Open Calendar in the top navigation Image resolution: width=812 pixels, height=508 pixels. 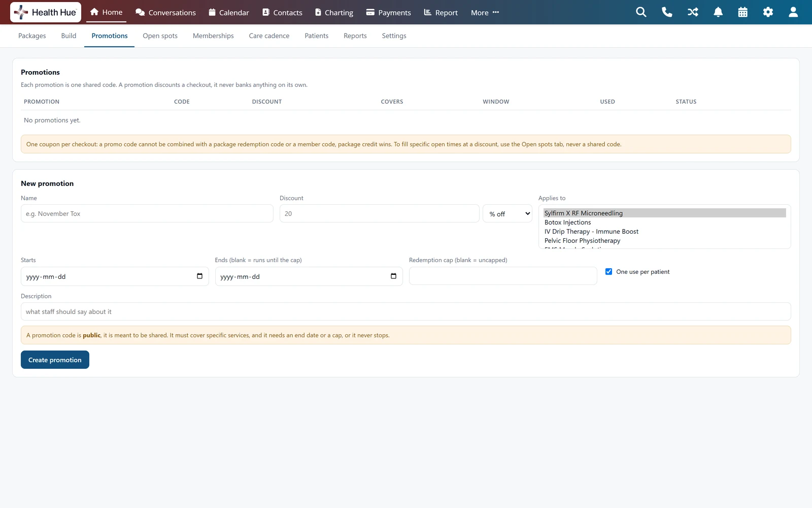point(229,12)
